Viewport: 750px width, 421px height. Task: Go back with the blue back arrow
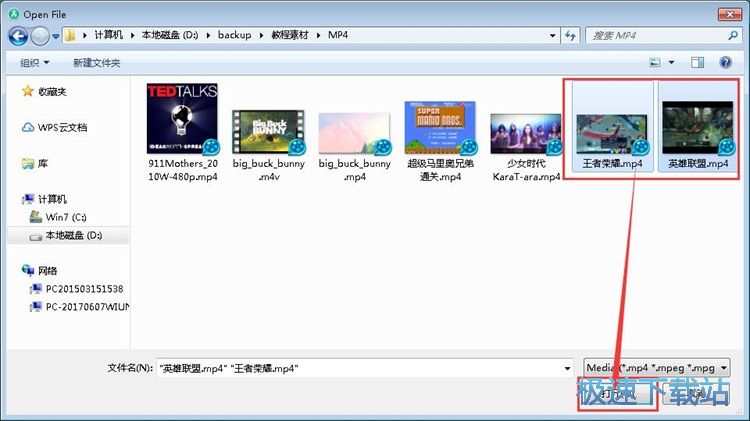click(x=18, y=36)
